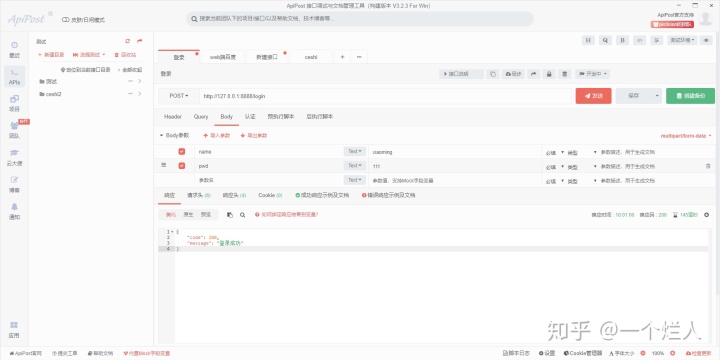Open the APIs section in the sidebar

(x=14, y=77)
